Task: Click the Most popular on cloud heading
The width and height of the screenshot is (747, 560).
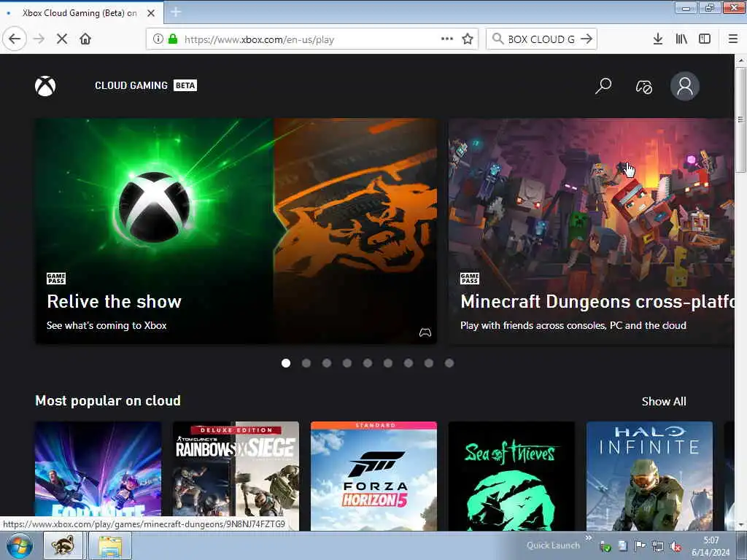Action: click(108, 401)
